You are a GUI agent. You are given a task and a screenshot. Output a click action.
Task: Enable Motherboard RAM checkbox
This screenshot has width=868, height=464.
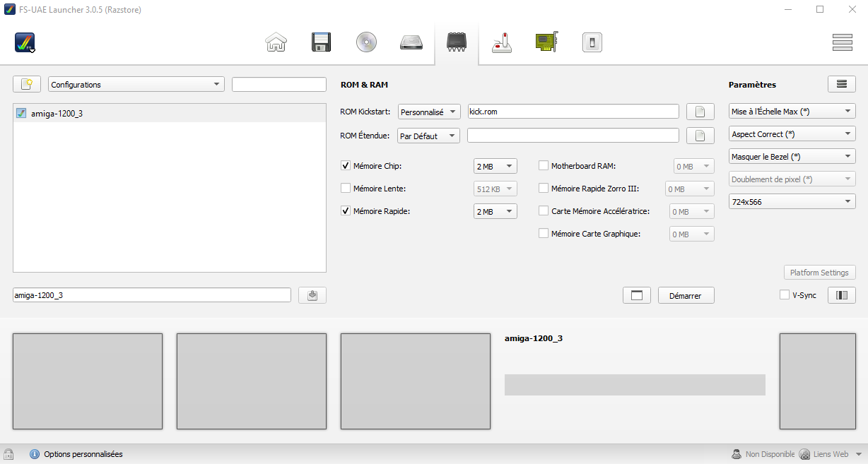click(544, 166)
